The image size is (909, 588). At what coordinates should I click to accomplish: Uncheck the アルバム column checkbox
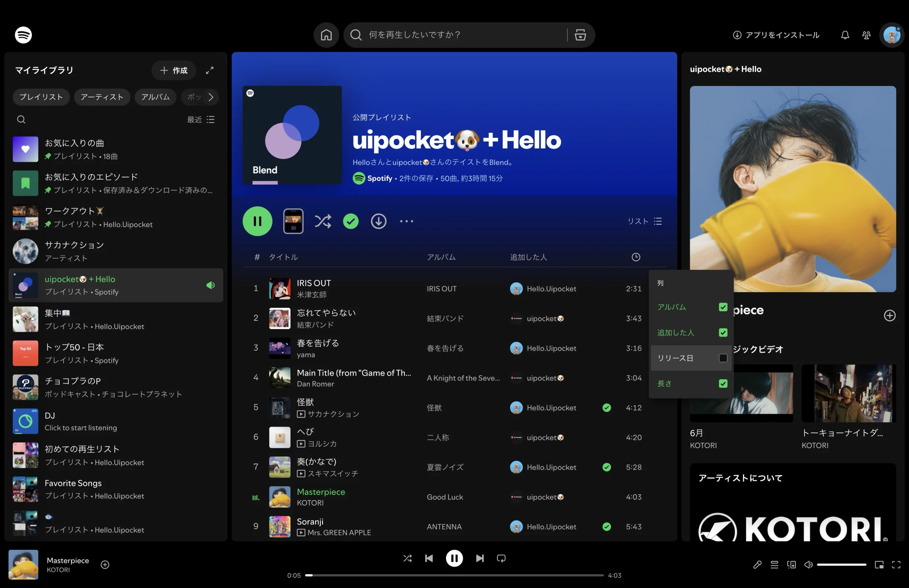click(723, 307)
